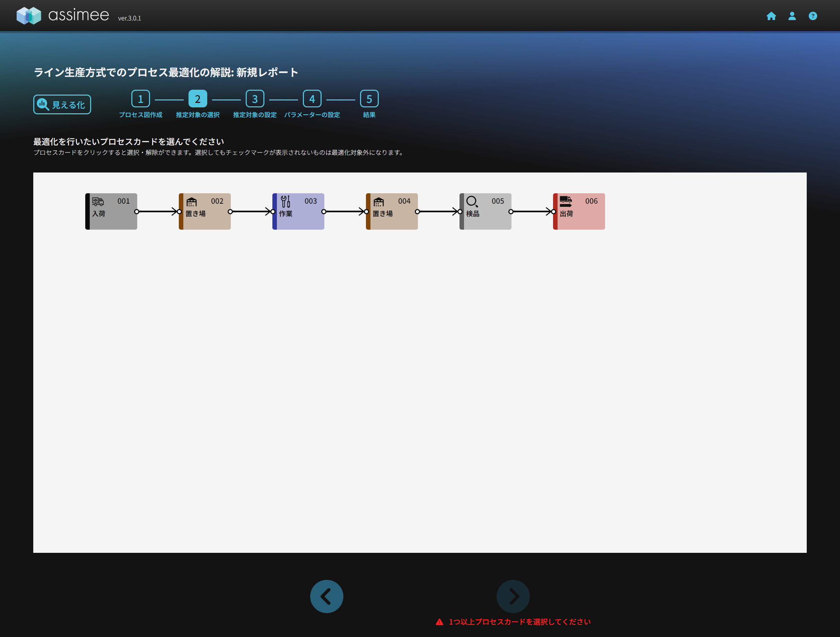Click the shipping truck icon on card 006
This screenshot has height=637, width=840.
pos(566,201)
